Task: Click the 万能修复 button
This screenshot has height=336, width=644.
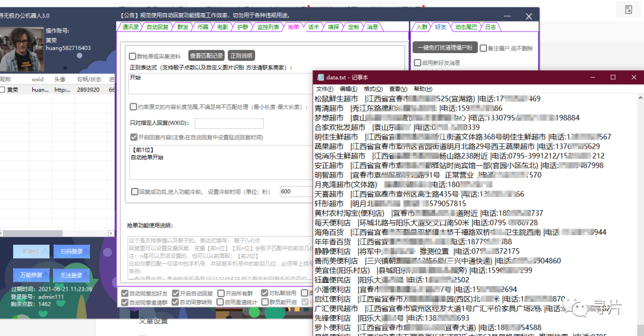Action: 31,275
